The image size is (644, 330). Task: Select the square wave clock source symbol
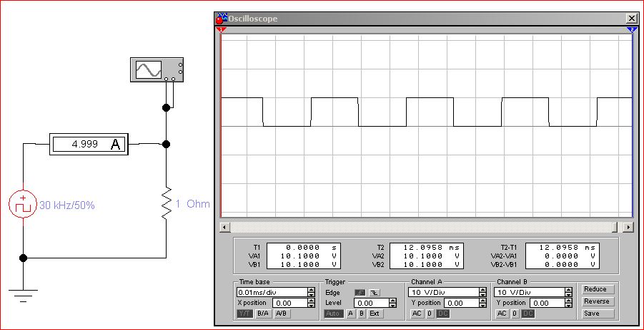23,205
